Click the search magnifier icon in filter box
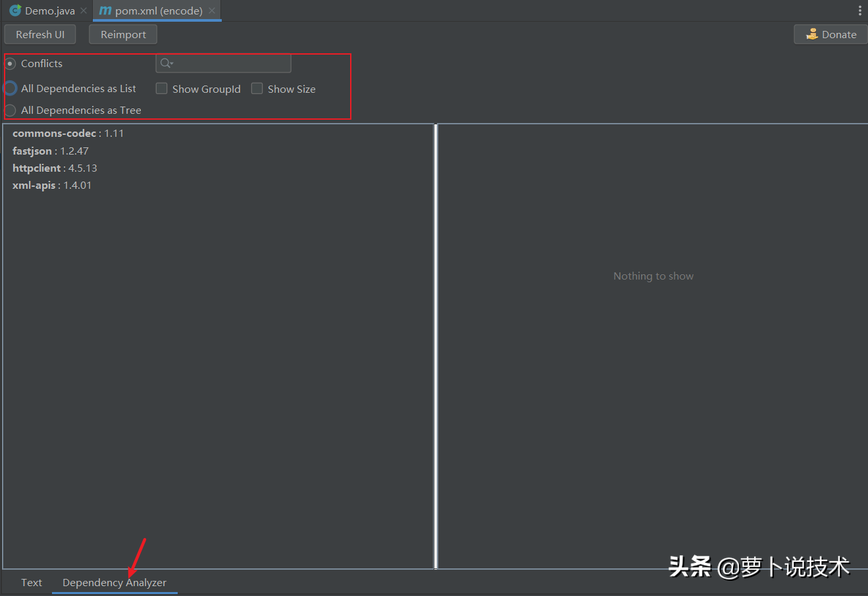The height and width of the screenshot is (596, 868). pos(166,63)
